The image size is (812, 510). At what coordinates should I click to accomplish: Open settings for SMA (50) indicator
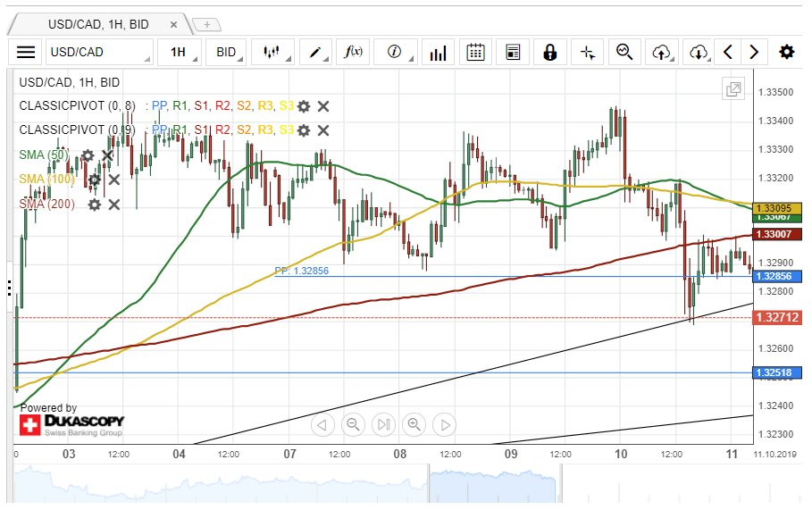click(x=88, y=155)
